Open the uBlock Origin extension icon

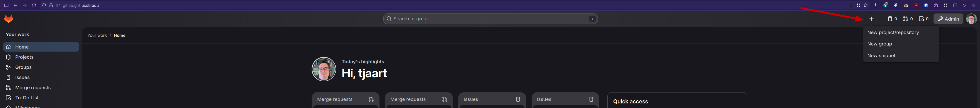[916, 5]
